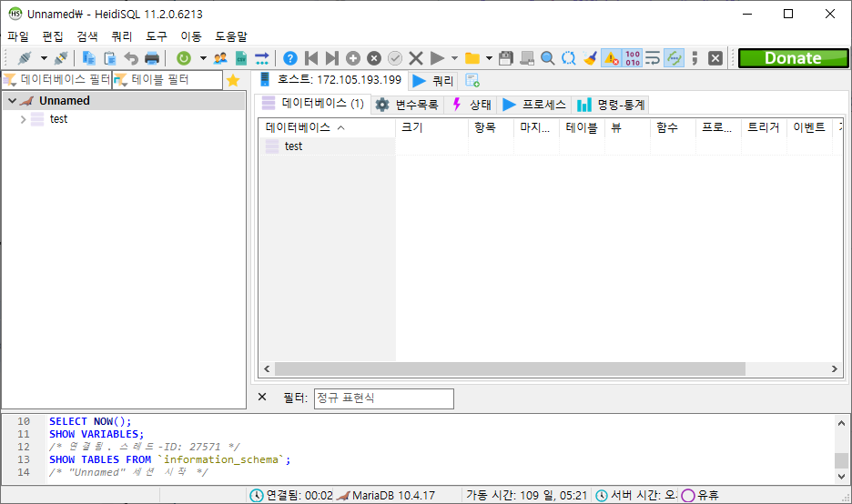This screenshot has height=504, width=852.
Task: Click the Print icon
Action: (152, 58)
